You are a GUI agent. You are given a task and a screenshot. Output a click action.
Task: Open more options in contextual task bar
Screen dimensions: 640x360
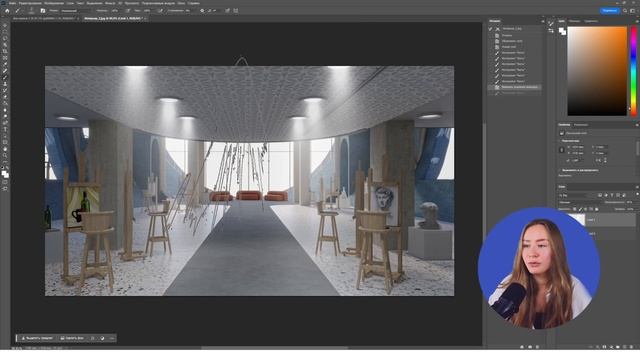[x=111, y=338]
